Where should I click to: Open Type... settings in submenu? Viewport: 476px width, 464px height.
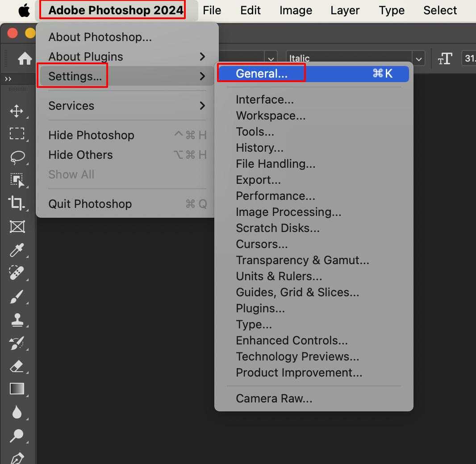pyautogui.click(x=314, y=324)
